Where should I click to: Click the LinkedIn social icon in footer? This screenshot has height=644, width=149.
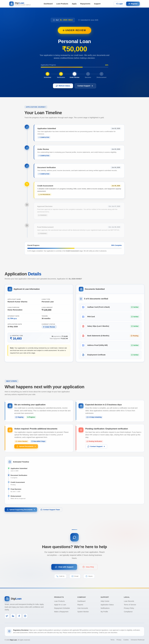(13, 616)
